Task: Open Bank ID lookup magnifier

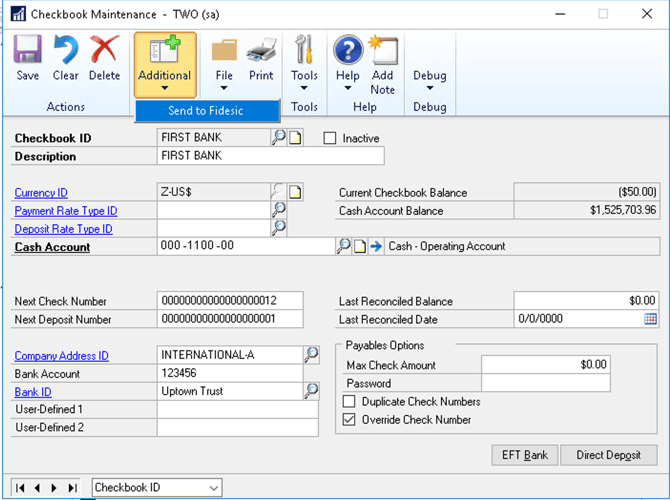Action: tap(311, 391)
